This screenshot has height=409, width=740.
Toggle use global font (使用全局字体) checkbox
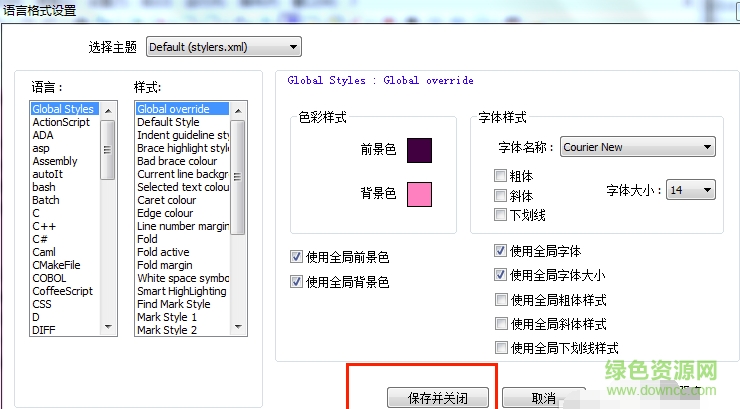pyautogui.click(x=501, y=251)
